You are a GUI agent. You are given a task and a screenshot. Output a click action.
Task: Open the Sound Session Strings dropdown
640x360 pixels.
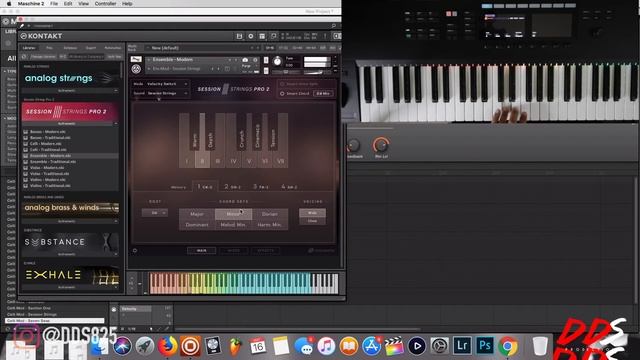click(x=167, y=93)
